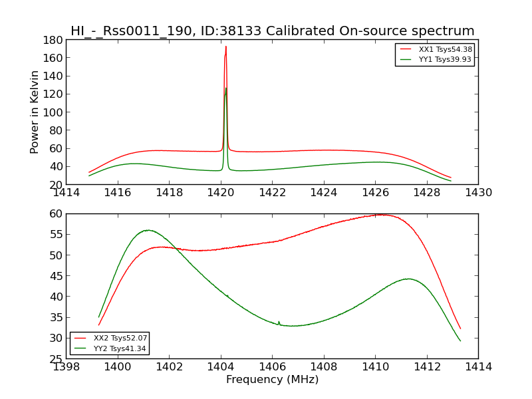Click the 1428 tick label on the upper plot
The width and height of the screenshot is (532, 399).
427,193
